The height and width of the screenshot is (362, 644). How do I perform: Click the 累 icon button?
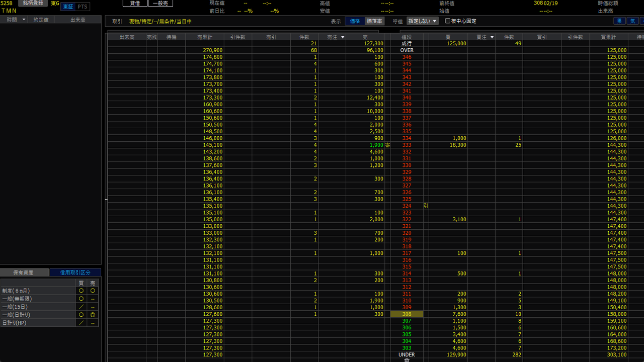tap(619, 21)
